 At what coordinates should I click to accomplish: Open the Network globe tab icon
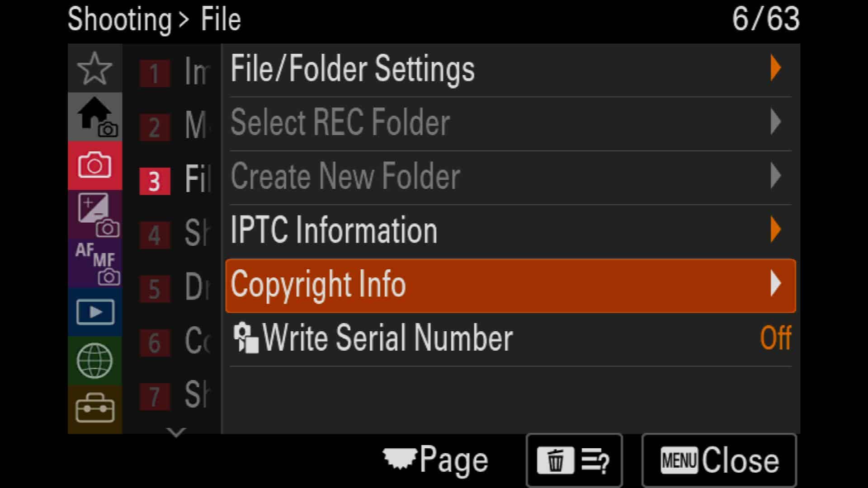pyautogui.click(x=94, y=361)
